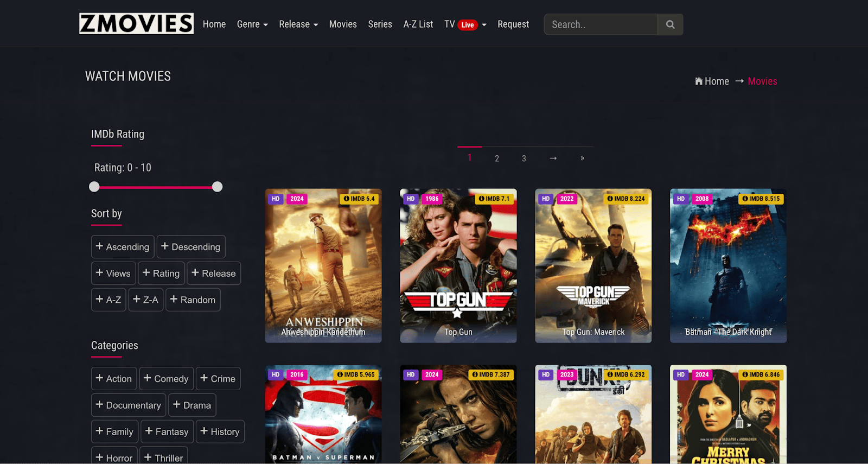Click IMDB 8.224 badge on Top Gun: Maverick

(x=626, y=199)
